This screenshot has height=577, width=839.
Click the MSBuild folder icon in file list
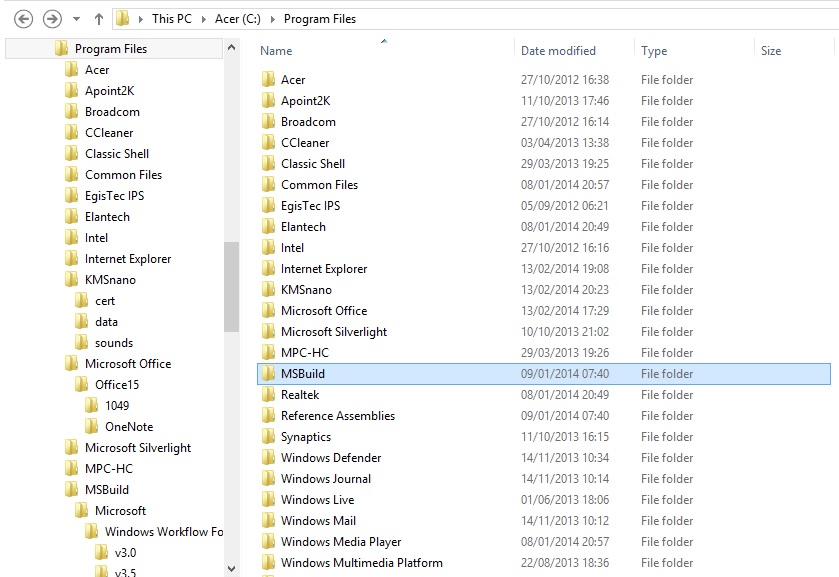tap(269, 374)
